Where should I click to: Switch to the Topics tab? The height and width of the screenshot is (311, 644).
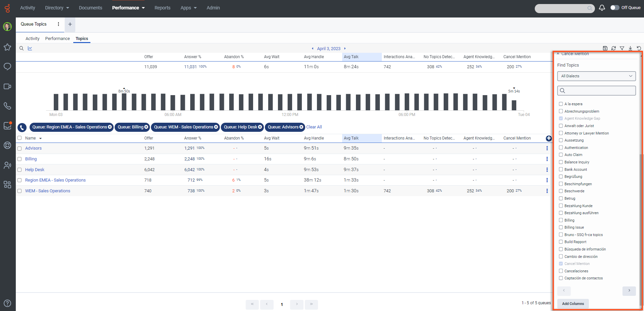(x=82, y=38)
